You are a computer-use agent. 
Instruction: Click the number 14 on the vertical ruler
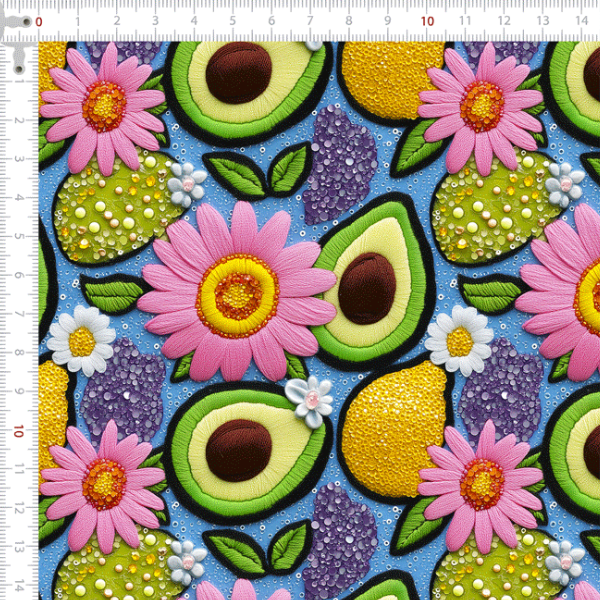18,586
